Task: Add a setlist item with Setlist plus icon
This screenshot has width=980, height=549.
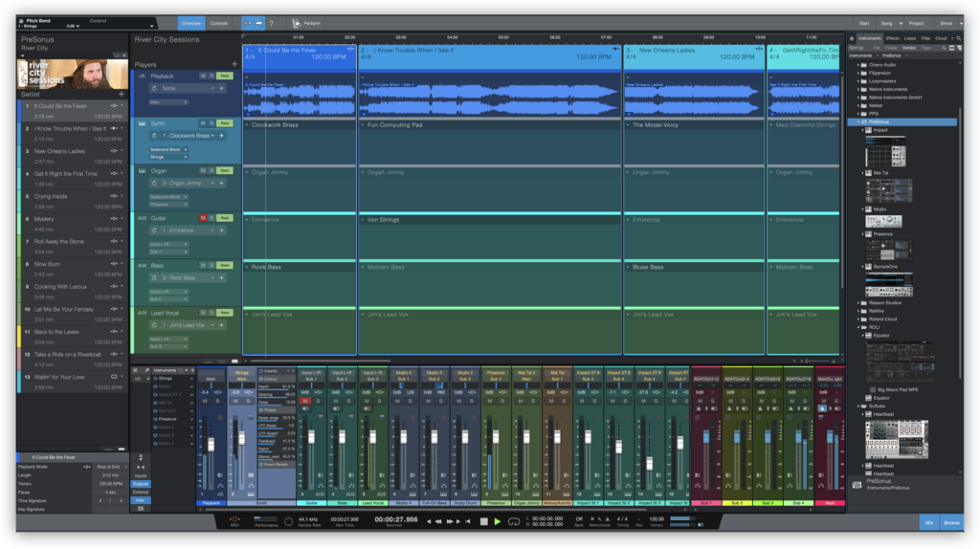Action: (122, 95)
